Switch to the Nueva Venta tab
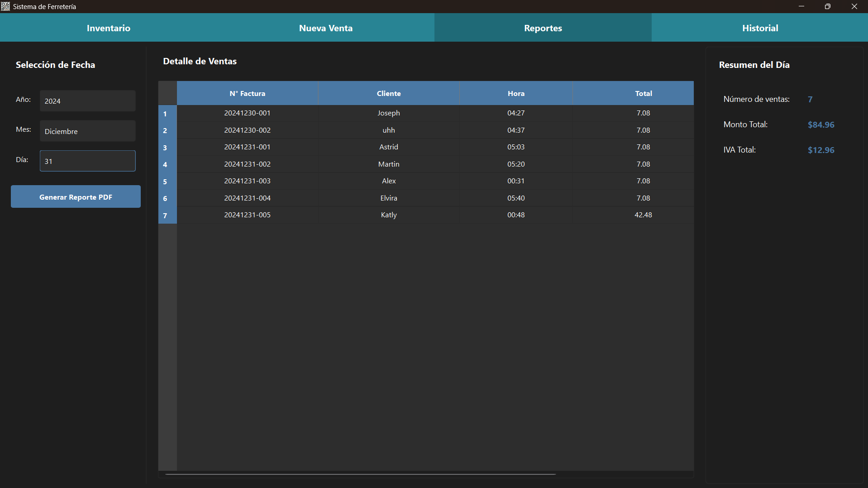The image size is (868, 488). tap(326, 28)
